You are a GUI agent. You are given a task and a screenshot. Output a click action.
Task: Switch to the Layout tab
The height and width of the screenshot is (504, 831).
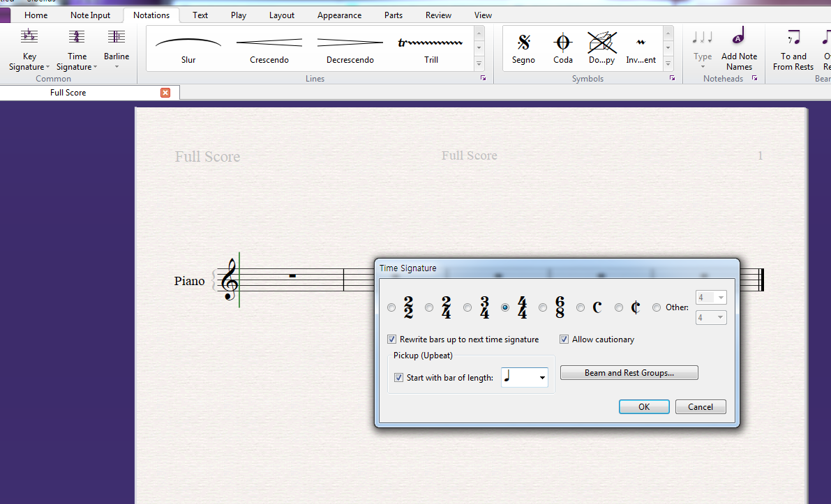281,15
